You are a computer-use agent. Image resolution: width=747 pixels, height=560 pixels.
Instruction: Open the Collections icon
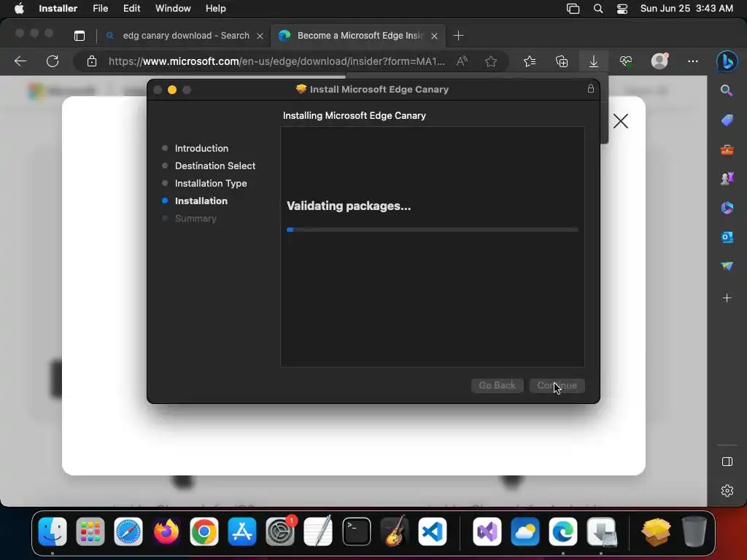562,61
